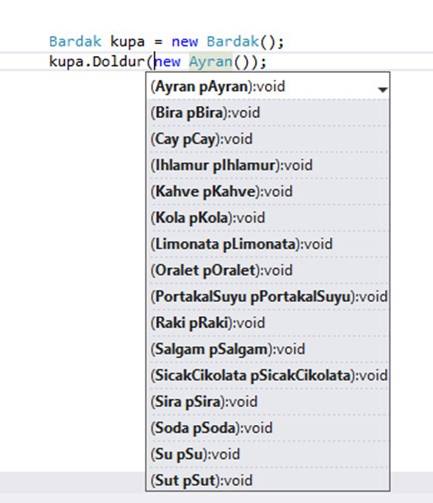Screen dimensions: 433x503
Task: Choose the Cay pCay overload
Action: coord(268,139)
